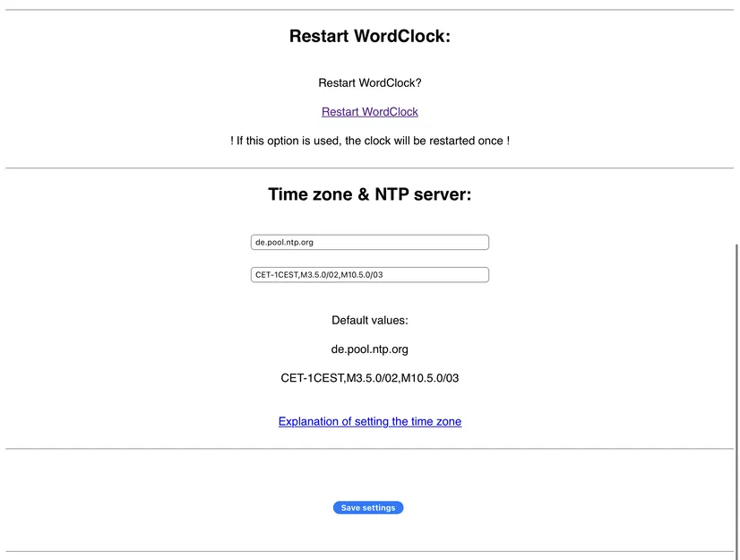The image size is (740, 560).
Task: Select the CET-1CEST time zone input field
Action: pos(369,274)
